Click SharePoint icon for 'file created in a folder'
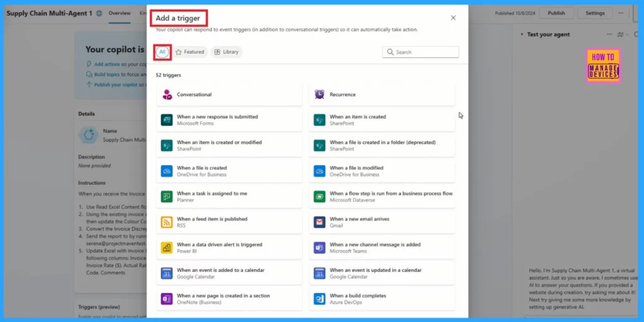 pyautogui.click(x=319, y=145)
